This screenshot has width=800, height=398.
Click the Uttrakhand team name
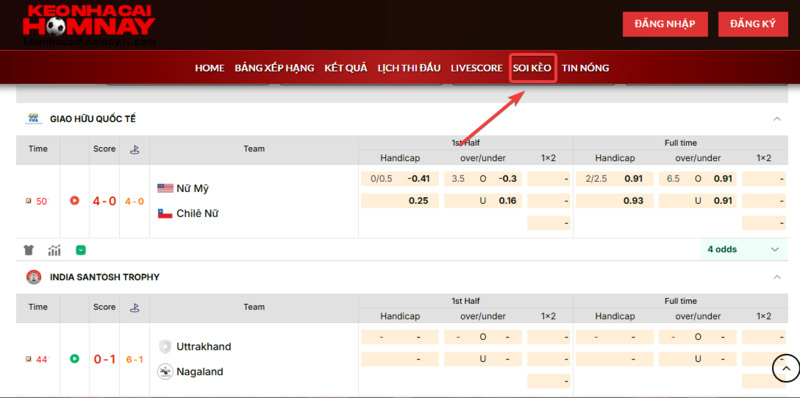pos(204,346)
